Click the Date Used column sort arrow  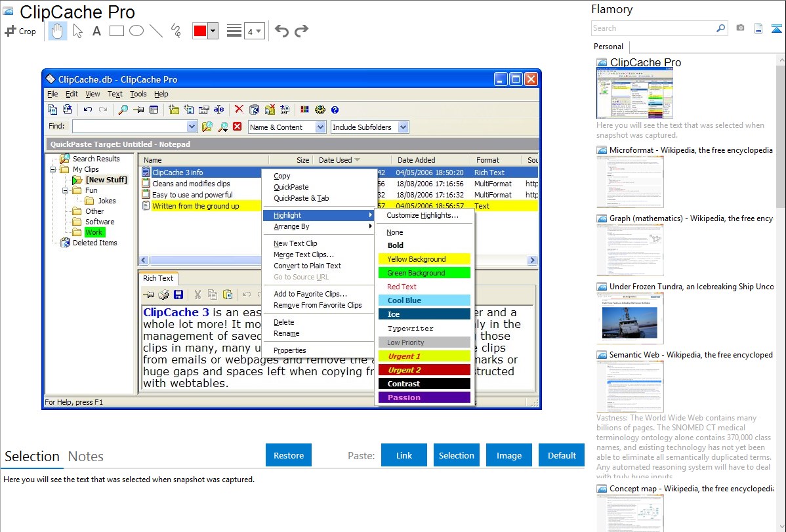coord(358,160)
